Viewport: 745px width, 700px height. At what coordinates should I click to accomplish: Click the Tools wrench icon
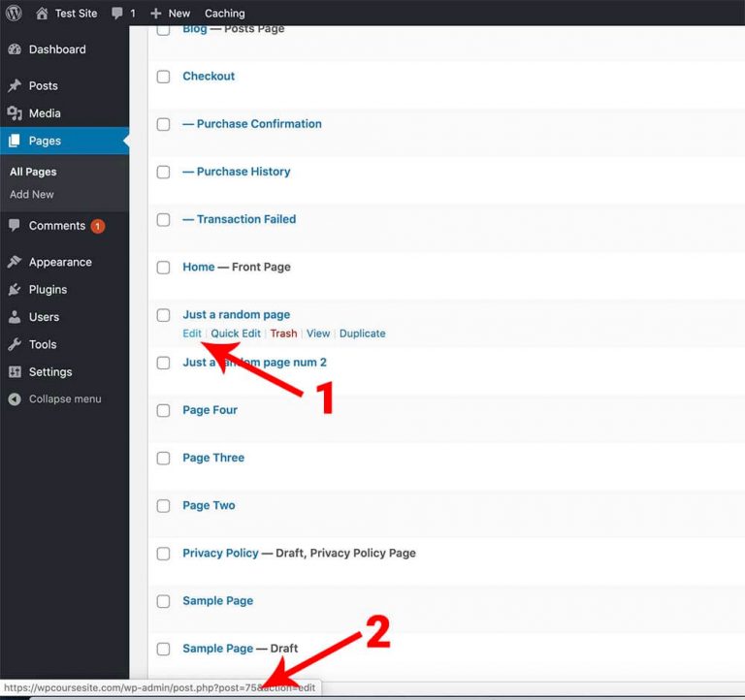[x=15, y=344]
